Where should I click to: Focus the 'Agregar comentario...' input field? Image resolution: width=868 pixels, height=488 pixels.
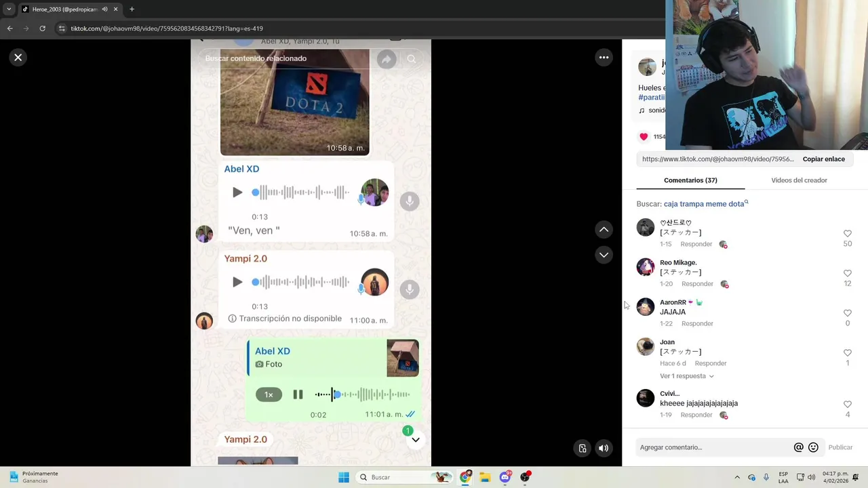712,447
